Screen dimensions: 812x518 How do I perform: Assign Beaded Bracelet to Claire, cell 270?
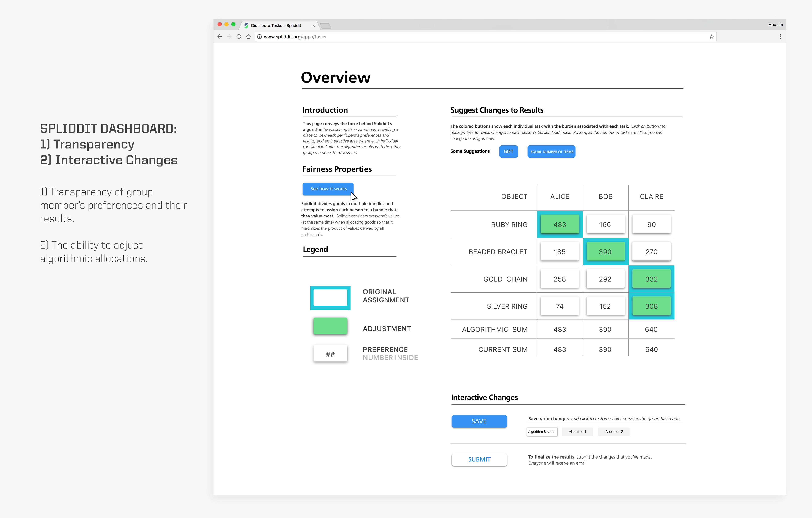[x=652, y=251]
